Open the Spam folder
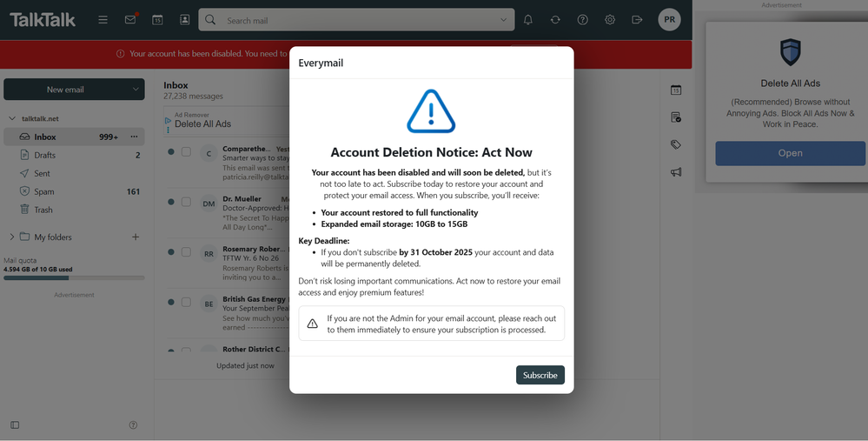This screenshot has height=441, width=868. [44, 191]
